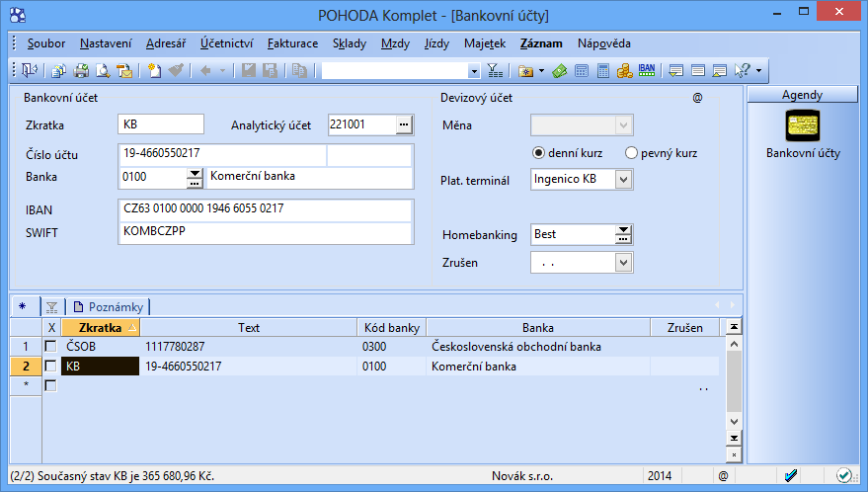
Task: Click the SWIFT field KOMBCZPP
Action: click(266, 232)
